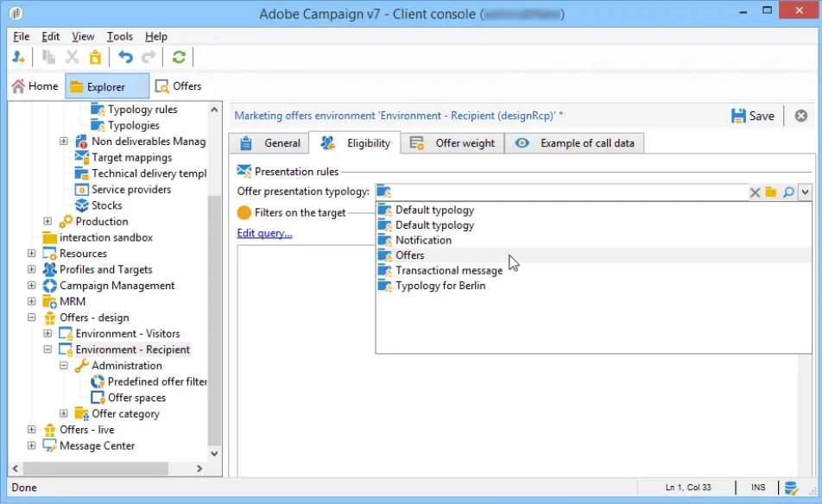Viewport: 822px width, 504px height.
Task: Select Service providers in tree
Action: point(131,190)
